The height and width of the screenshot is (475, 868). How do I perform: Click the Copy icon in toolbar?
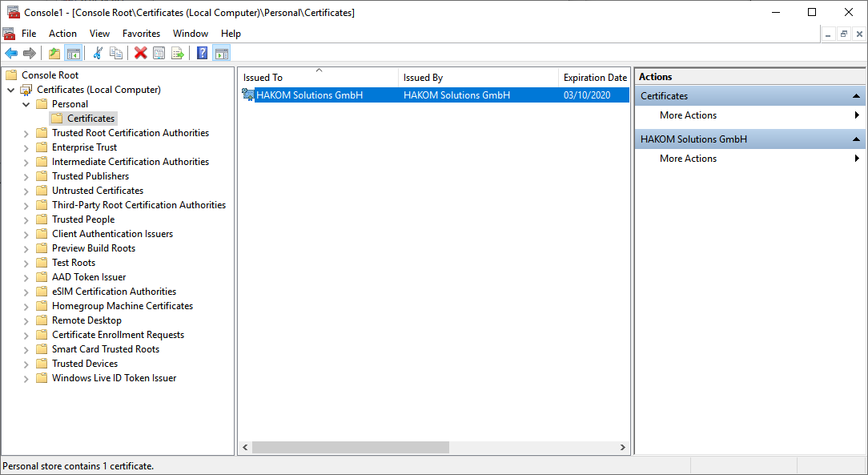pyautogui.click(x=116, y=54)
